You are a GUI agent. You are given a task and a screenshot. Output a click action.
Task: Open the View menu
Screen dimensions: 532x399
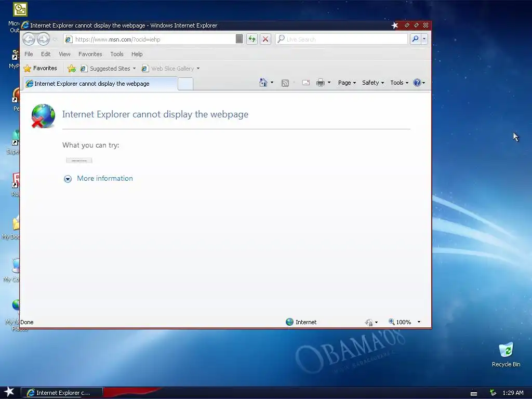click(x=64, y=54)
